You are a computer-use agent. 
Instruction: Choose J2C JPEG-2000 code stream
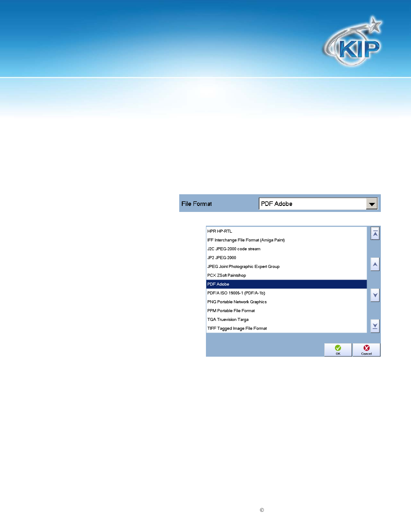pyautogui.click(x=286, y=249)
